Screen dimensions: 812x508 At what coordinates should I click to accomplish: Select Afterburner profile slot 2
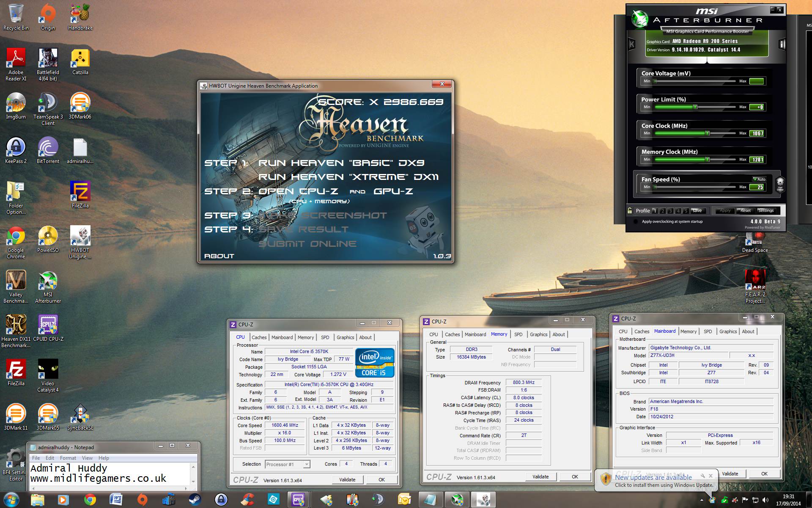tap(663, 211)
